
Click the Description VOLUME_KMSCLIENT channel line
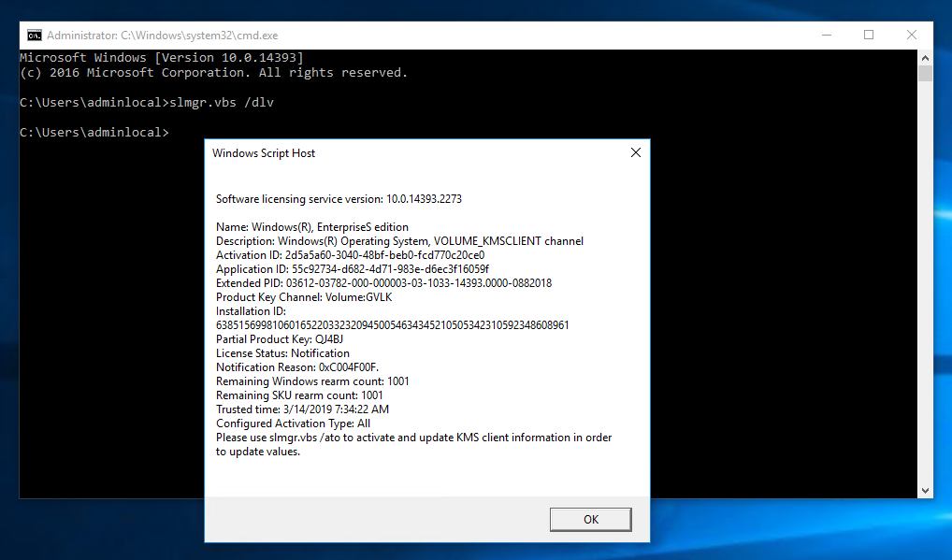tap(399, 241)
